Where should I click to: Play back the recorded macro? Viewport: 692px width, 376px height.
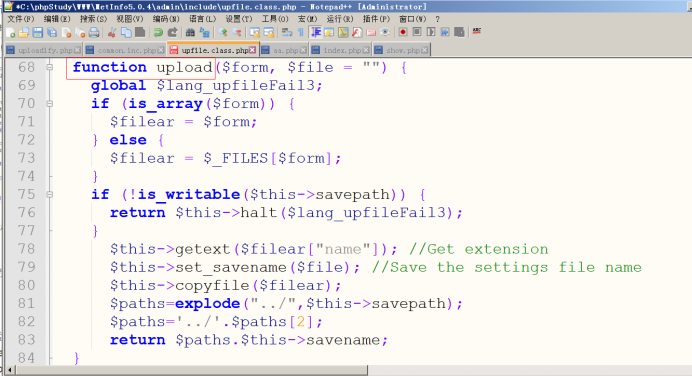431,32
